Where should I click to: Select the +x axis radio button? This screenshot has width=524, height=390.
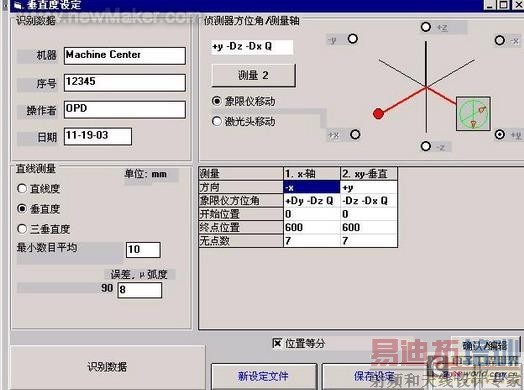[x=355, y=135]
